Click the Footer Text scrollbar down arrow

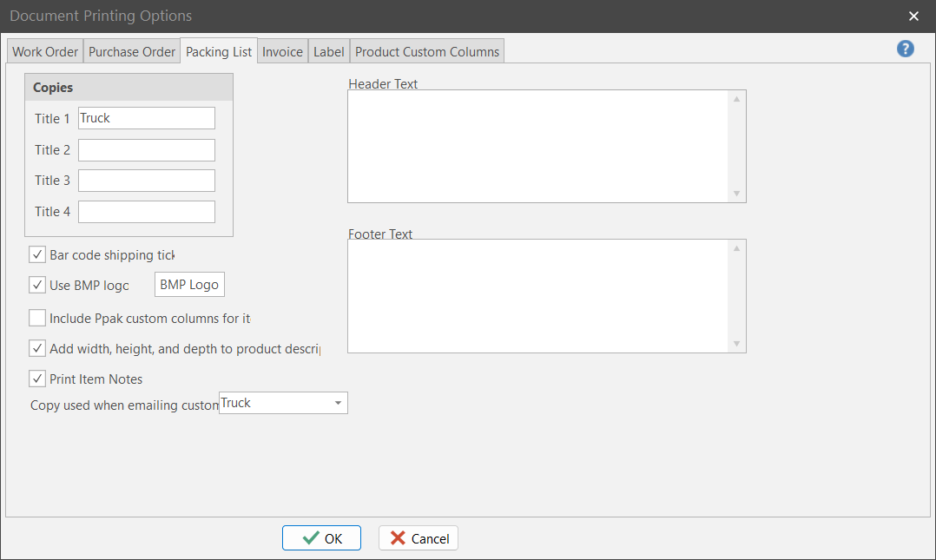736,344
